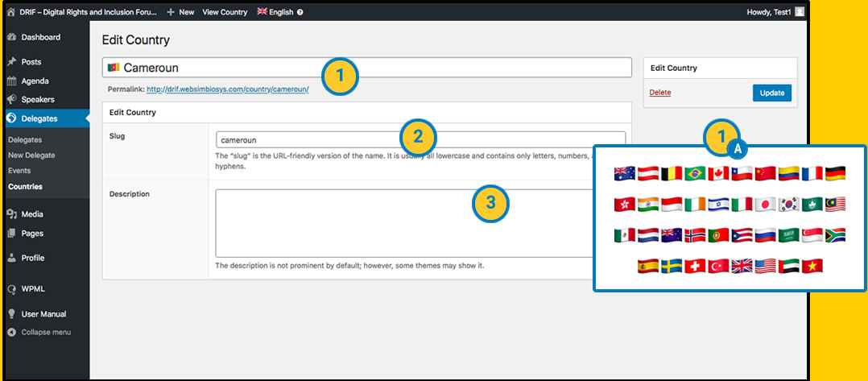Viewport: 868px width, 381px height.
Task: Select New Delegate in the submenu
Action: [31, 155]
